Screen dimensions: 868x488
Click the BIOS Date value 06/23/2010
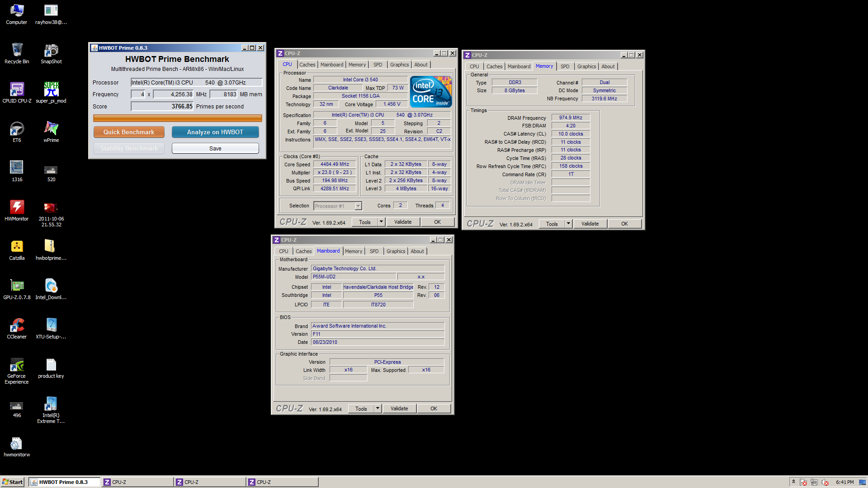coord(377,342)
